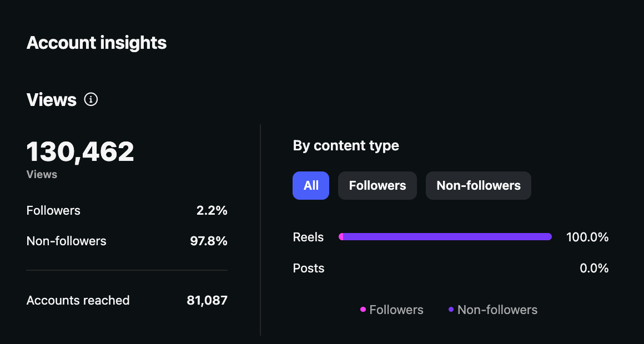Click the By content type heading
The width and height of the screenshot is (644, 344).
point(346,145)
